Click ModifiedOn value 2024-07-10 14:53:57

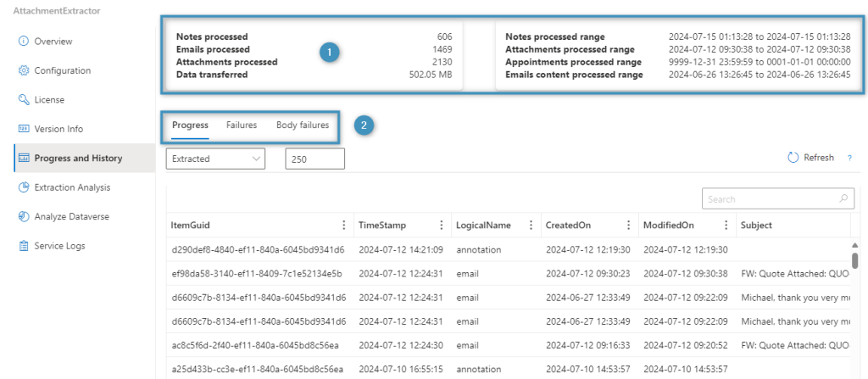(685, 369)
